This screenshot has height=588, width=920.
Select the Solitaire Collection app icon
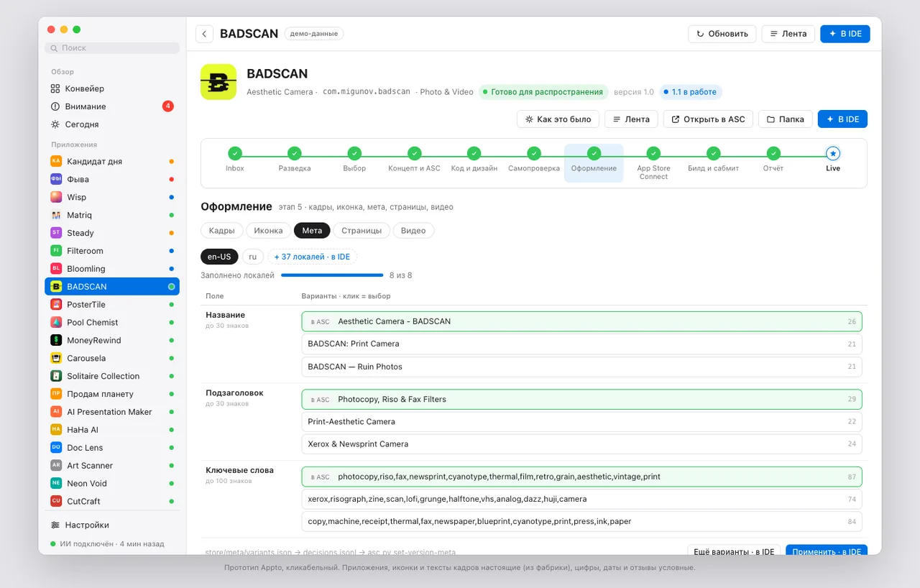[x=56, y=376]
